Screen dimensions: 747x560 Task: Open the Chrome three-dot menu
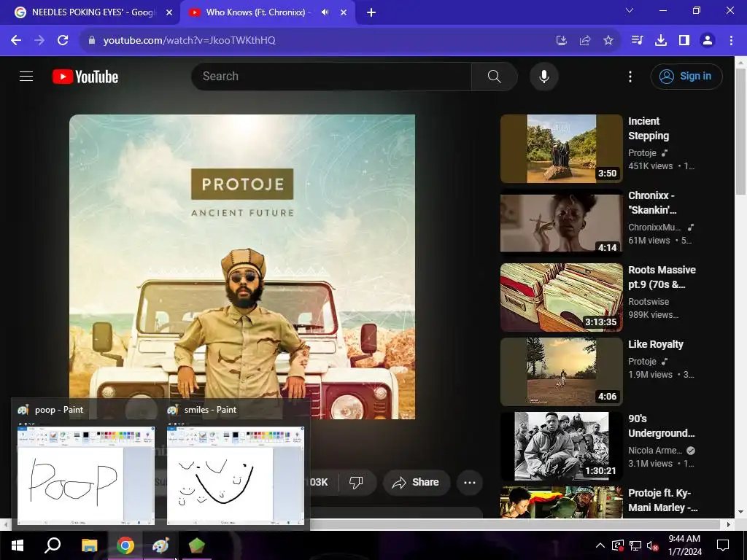731,41
